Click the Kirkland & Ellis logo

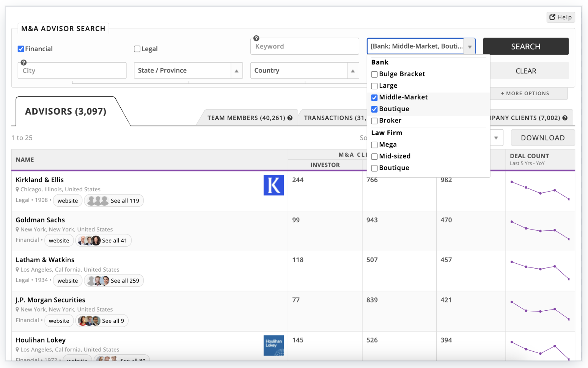[274, 186]
